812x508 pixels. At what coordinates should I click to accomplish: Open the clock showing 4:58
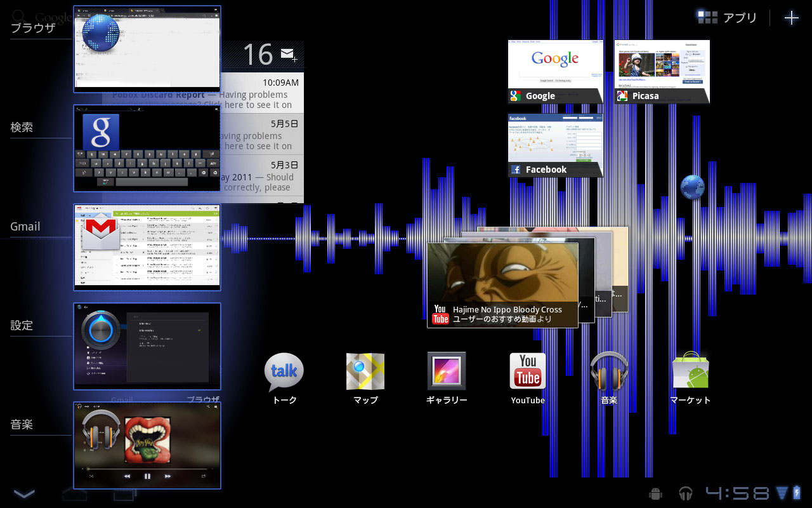tap(738, 493)
